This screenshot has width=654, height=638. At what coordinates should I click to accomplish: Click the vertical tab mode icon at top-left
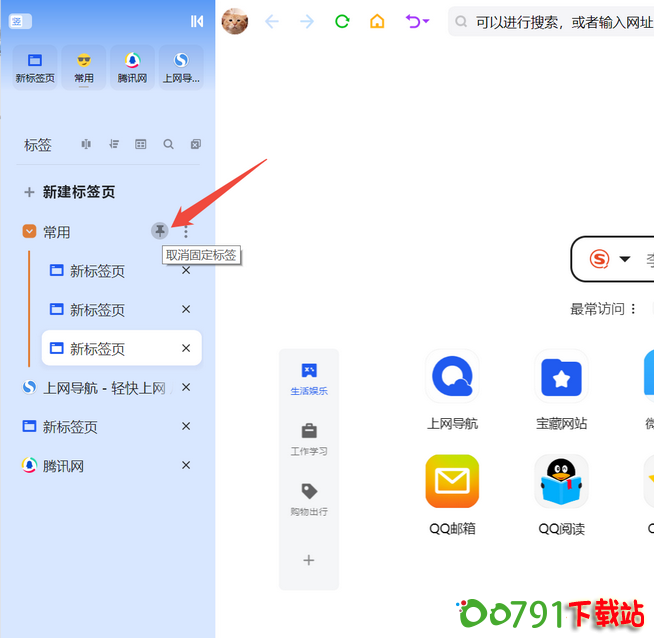pos(20,21)
